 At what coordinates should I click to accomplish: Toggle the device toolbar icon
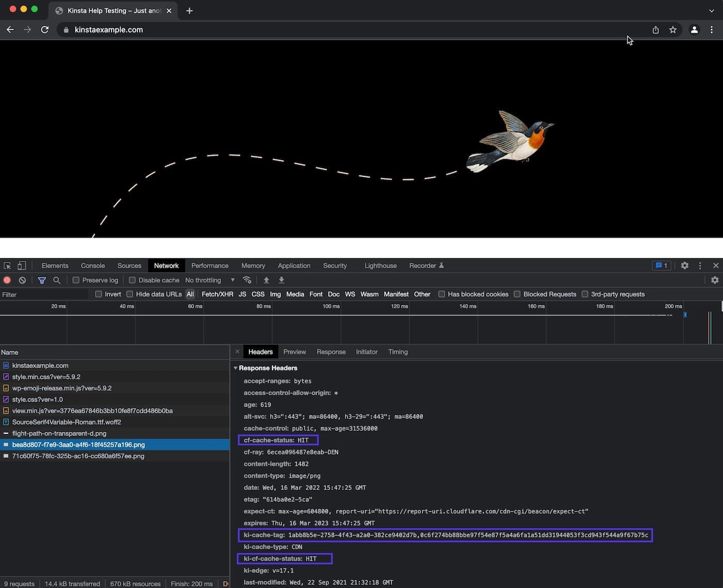pos(22,266)
